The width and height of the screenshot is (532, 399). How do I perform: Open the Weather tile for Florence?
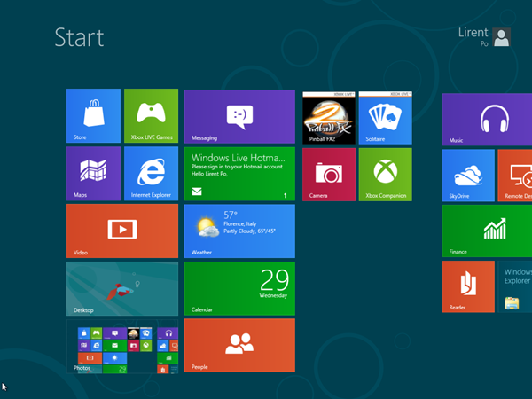[239, 231]
